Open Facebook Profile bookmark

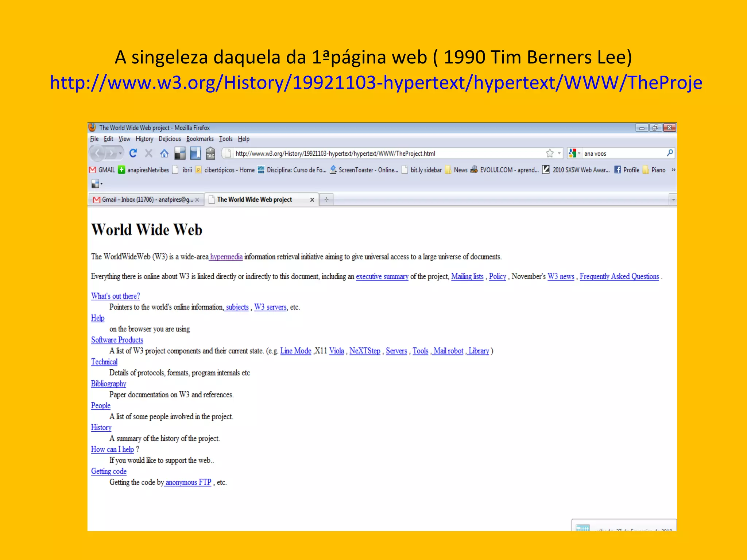[x=627, y=170]
